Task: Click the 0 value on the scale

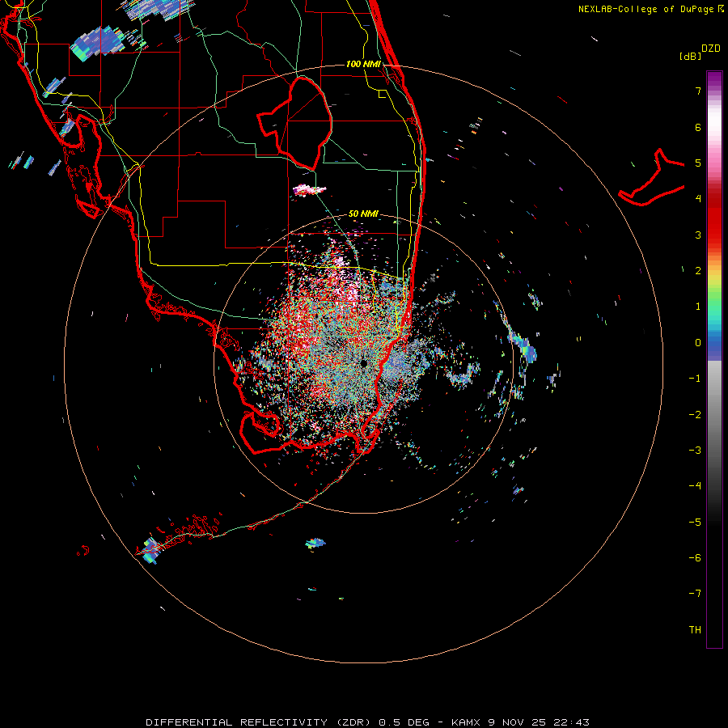Action: coord(698,343)
